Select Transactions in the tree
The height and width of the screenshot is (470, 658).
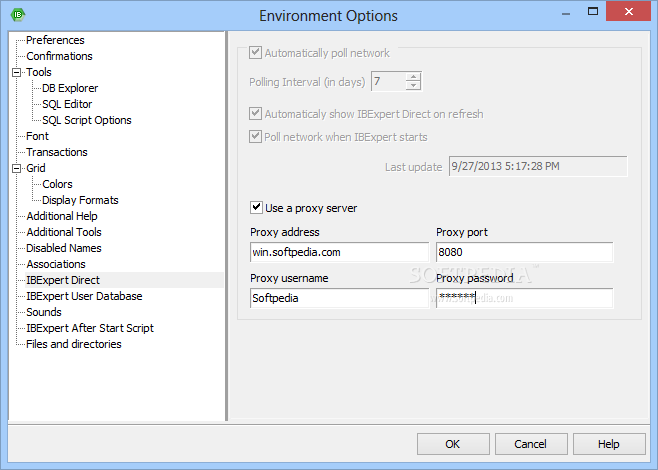tap(57, 152)
